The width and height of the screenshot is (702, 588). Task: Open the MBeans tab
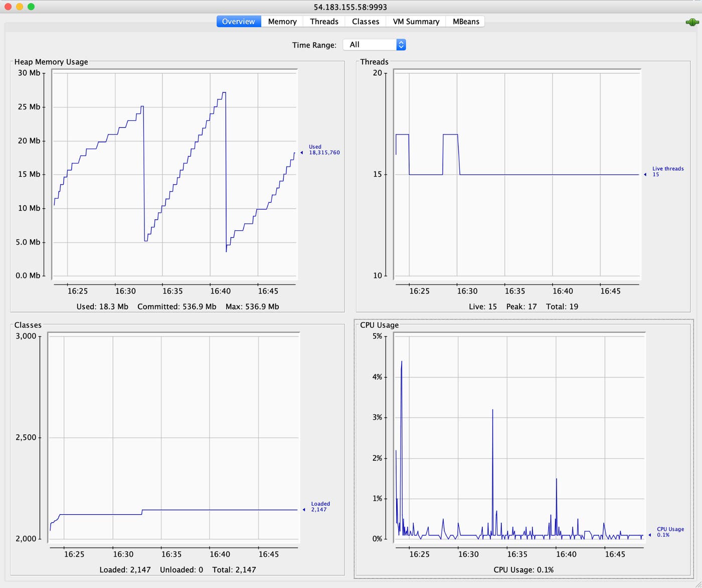pos(465,21)
